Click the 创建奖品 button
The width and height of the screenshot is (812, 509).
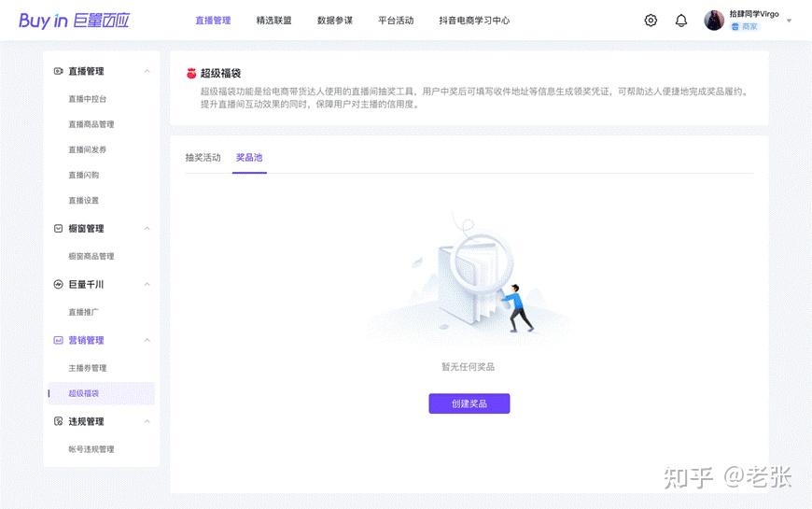469,403
